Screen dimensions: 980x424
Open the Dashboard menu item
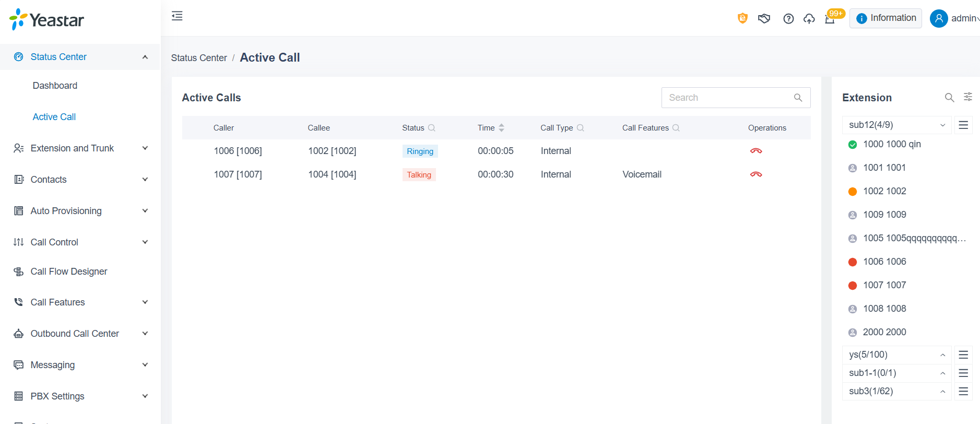click(55, 86)
